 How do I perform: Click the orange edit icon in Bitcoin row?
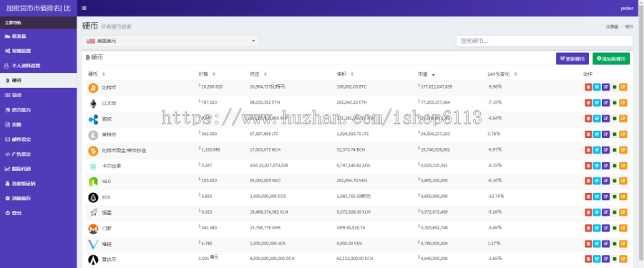coord(623,87)
